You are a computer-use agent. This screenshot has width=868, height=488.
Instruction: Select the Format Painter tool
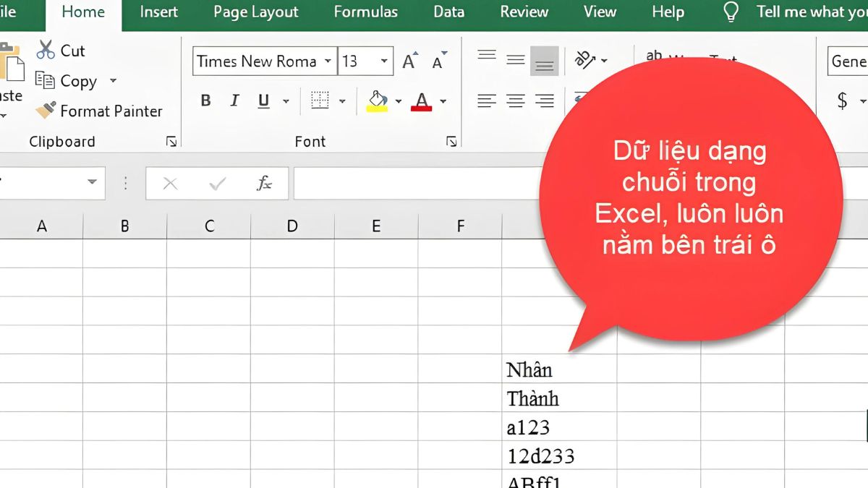[101, 111]
